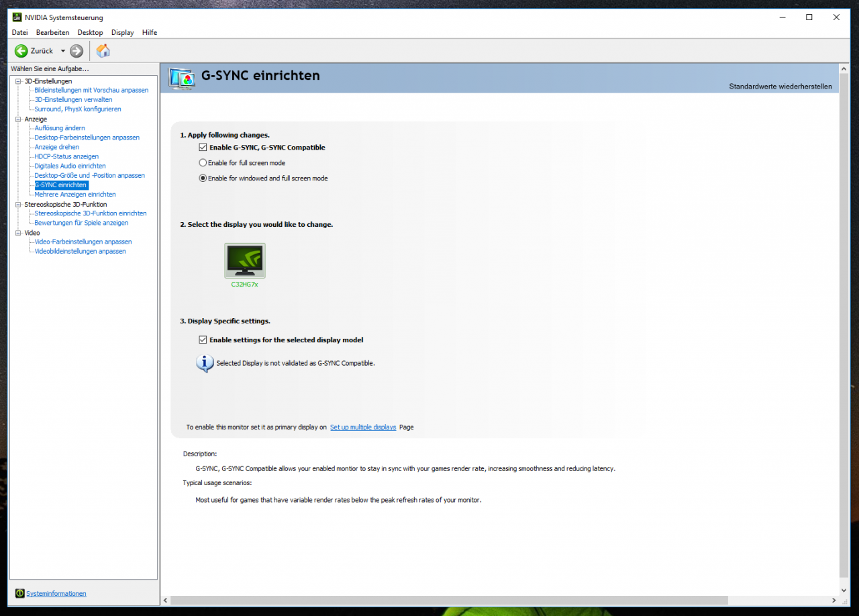This screenshot has width=859, height=616.
Task: Open Bildeinstellungen mit Vorschau anpassen
Action: point(91,90)
